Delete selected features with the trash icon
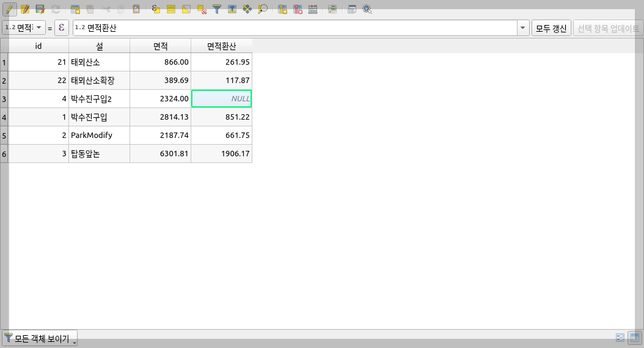 pos(90,9)
